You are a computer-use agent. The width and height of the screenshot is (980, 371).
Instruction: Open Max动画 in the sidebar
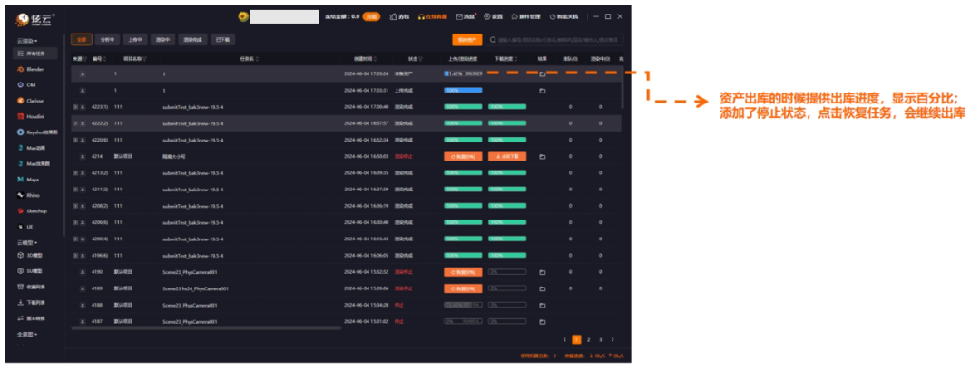(29, 148)
